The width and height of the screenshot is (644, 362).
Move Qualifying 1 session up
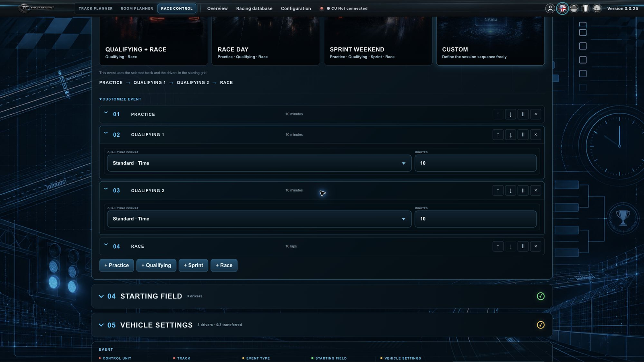[x=498, y=135]
